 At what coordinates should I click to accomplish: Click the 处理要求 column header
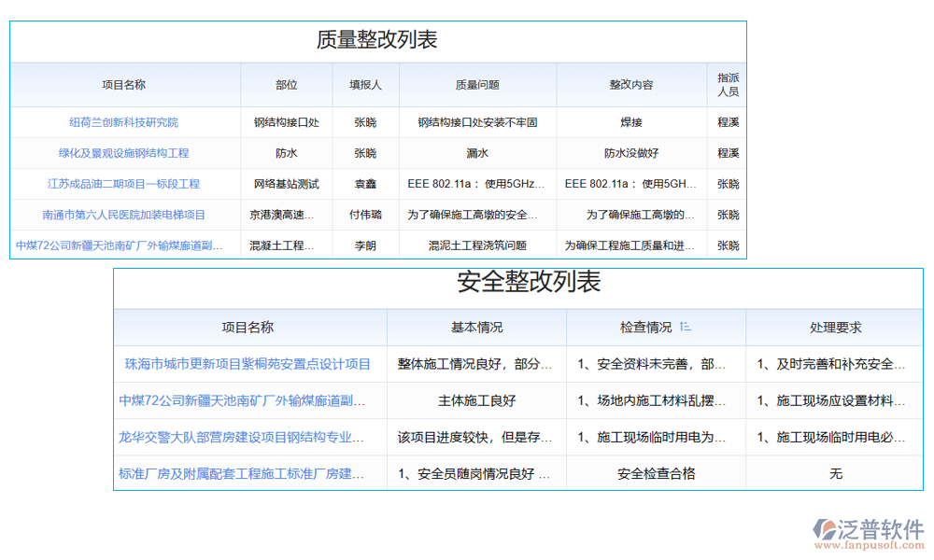click(x=837, y=327)
